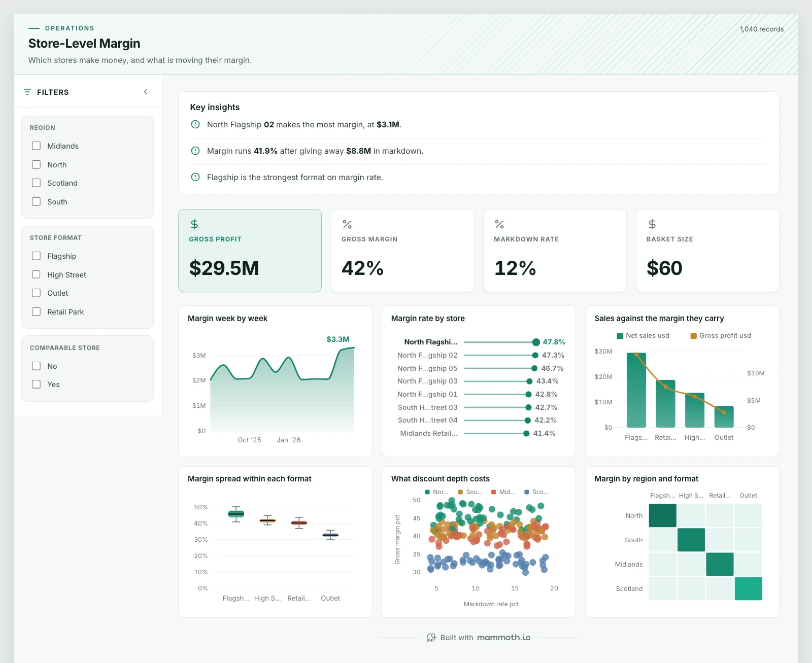
Task: Click the Store-Level Margin heading
Action: point(84,44)
